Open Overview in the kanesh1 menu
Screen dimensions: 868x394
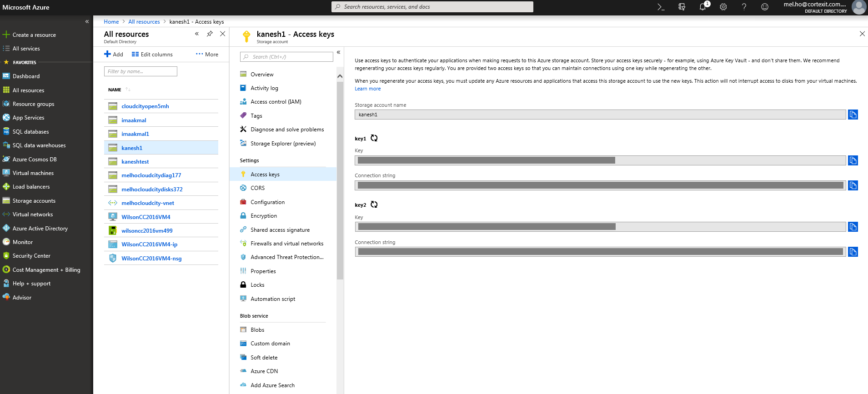pos(262,75)
